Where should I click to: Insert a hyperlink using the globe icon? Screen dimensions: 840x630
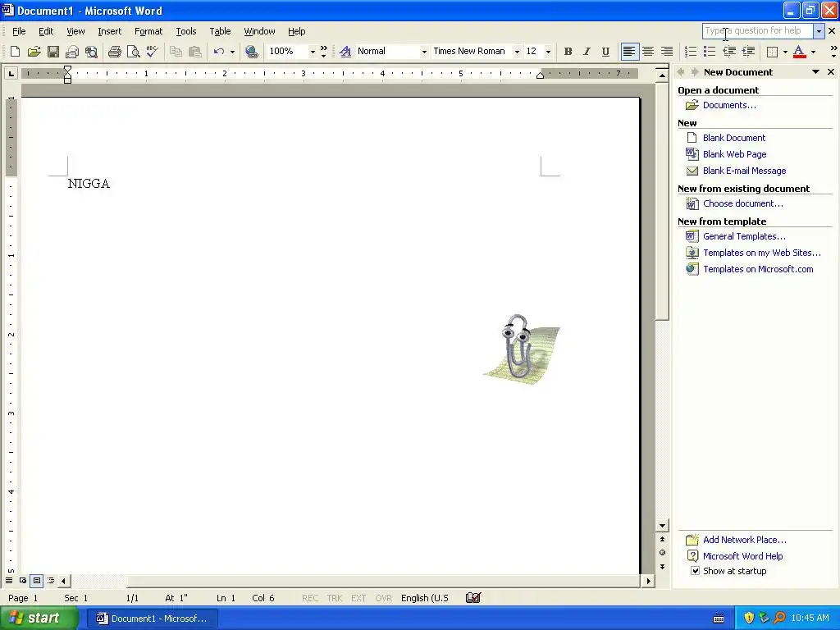(251, 52)
